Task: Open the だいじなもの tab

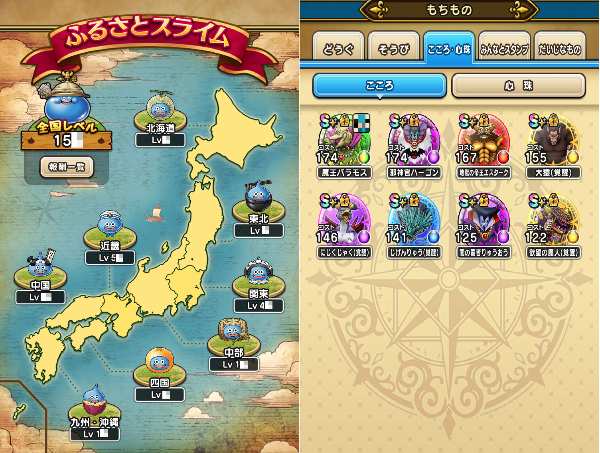Action: click(x=560, y=48)
